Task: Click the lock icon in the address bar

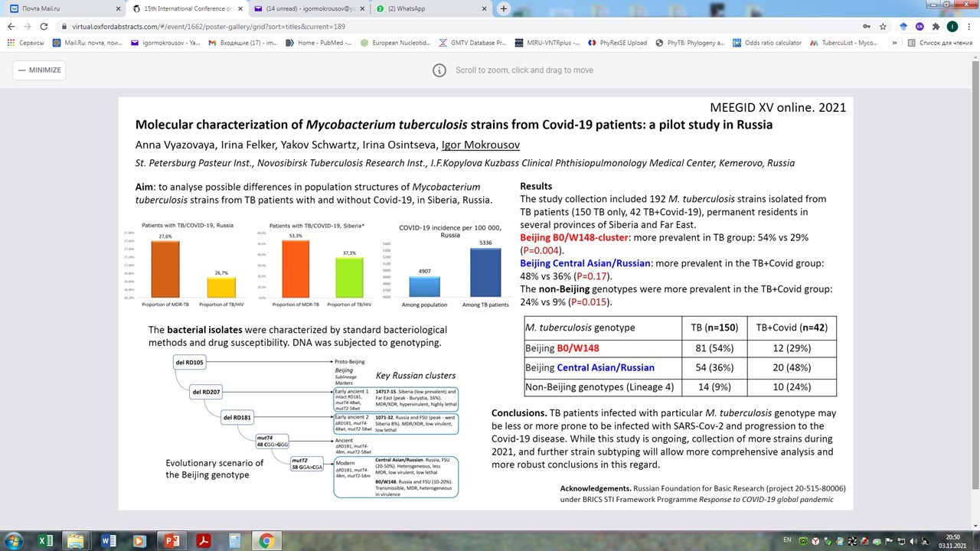Action: pos(64,26)
